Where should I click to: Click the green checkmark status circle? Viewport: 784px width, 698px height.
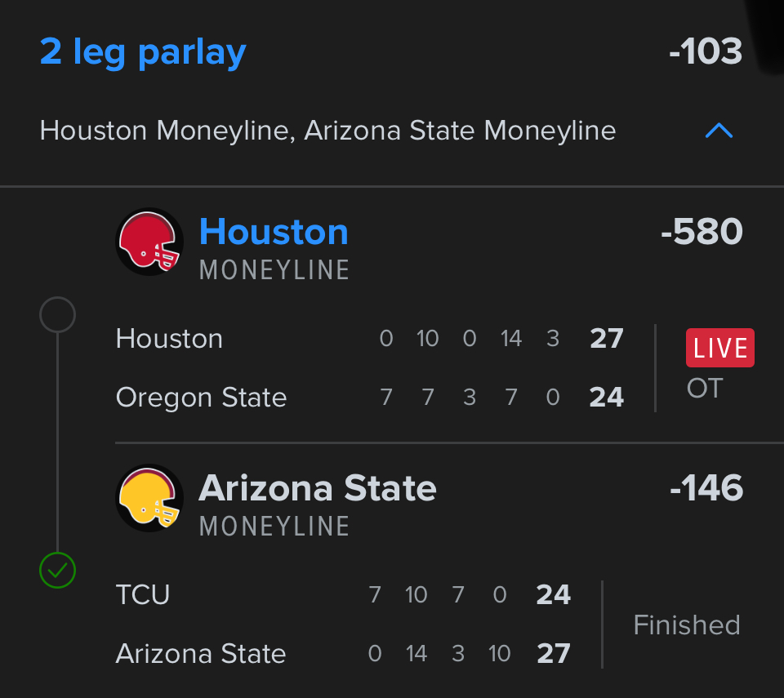click(57, 571)
